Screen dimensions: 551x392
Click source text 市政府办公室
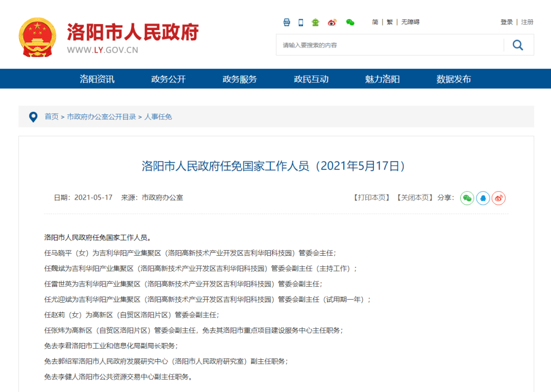162,198
